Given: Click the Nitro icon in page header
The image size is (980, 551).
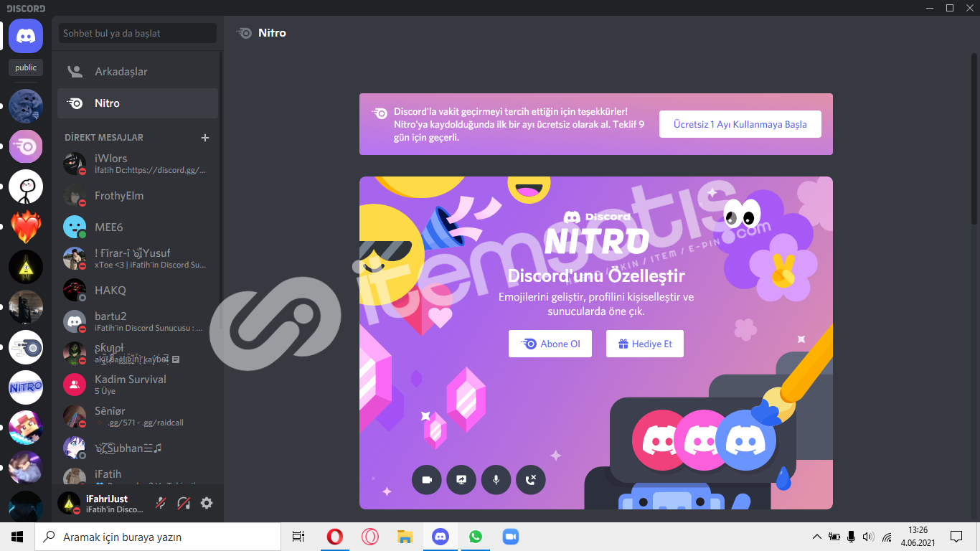Looking at the screenshot, I should pyautogui.click(x=244, y=33).
